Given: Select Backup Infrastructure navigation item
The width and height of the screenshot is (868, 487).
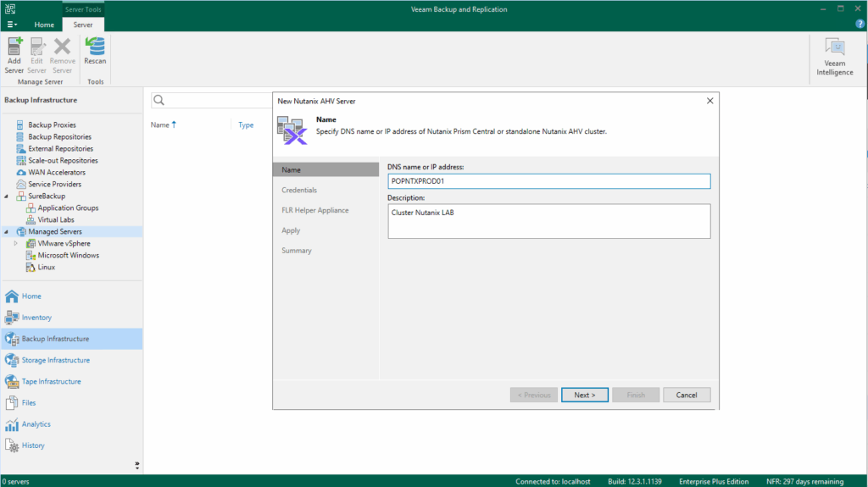Looking at the screenshot, I should coord(71,339).
